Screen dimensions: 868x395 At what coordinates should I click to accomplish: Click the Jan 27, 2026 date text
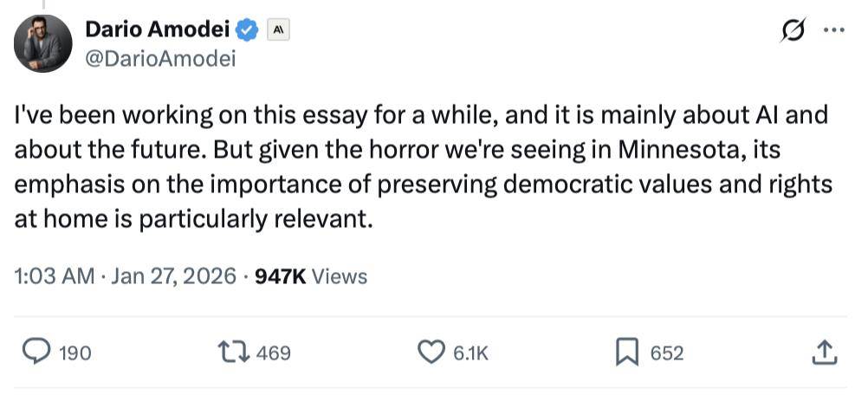coord(177,276)
